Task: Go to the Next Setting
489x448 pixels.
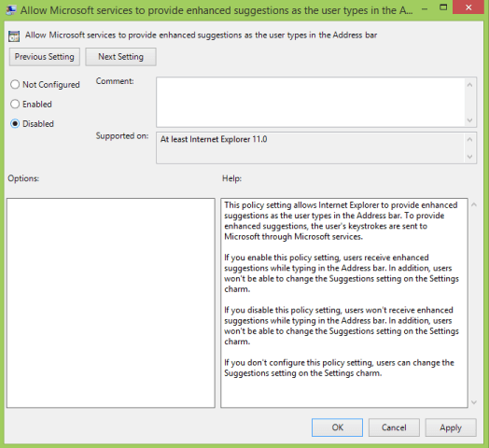Action: [x=120, y=57]
